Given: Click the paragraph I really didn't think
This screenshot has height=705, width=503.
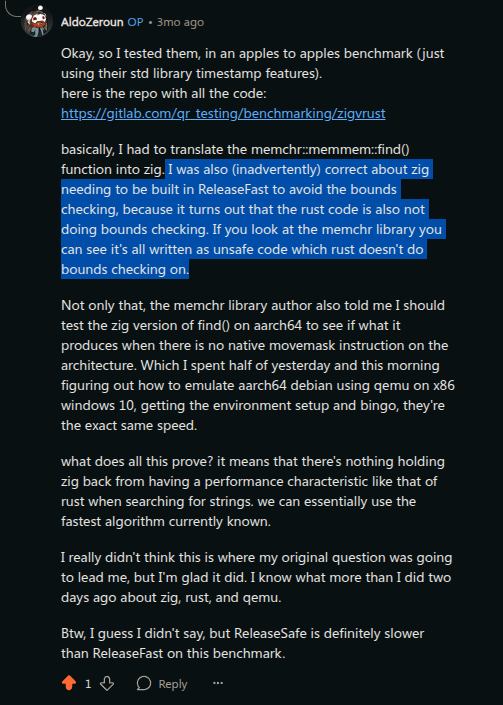Looking at the screenshot, I should pos(256,577).
